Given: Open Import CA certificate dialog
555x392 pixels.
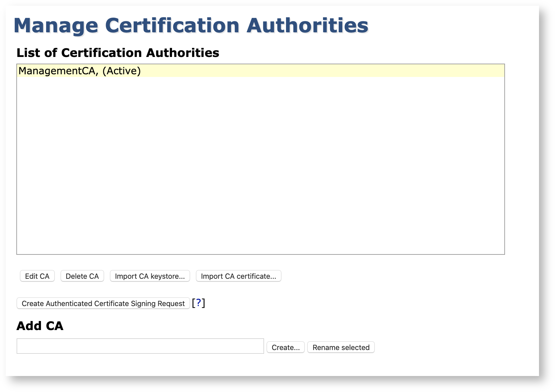Looking at the screenshot, I should (238, 276).
